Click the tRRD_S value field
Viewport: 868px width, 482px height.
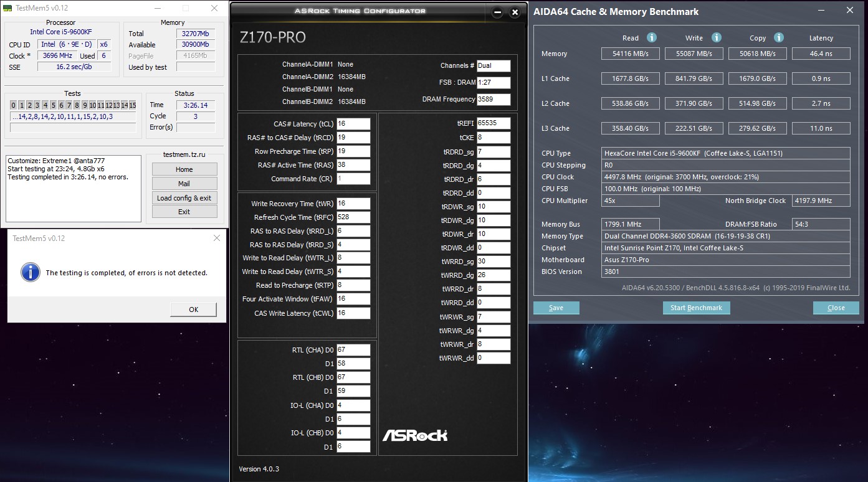[353, 245]
